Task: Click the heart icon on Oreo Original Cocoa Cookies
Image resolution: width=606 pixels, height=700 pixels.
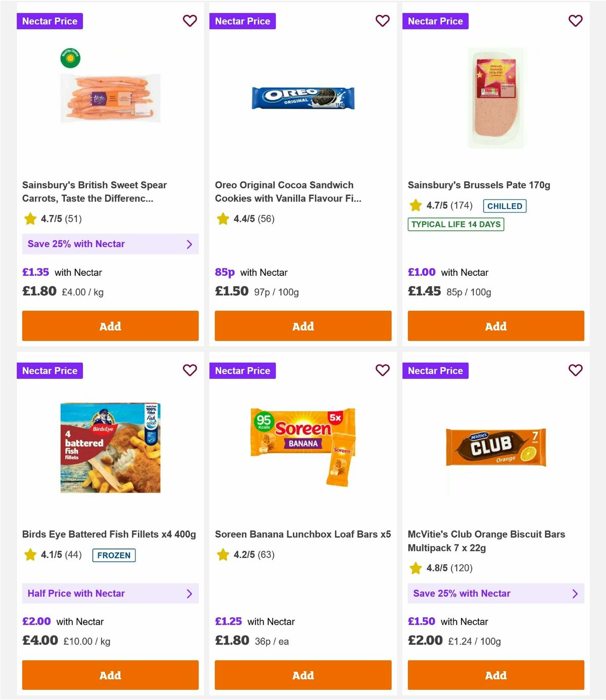Action: click(x=382, y=21)
